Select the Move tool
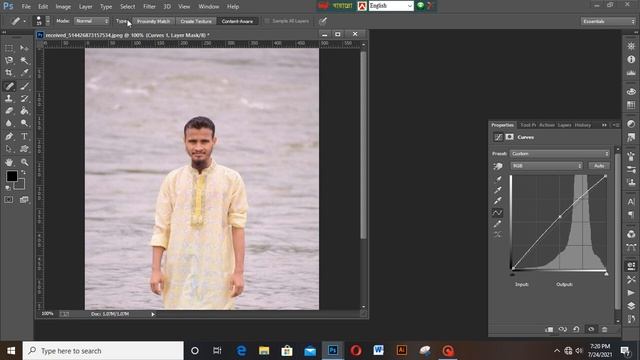This screenshot has height=360, width=640. [x=24, y=48]
